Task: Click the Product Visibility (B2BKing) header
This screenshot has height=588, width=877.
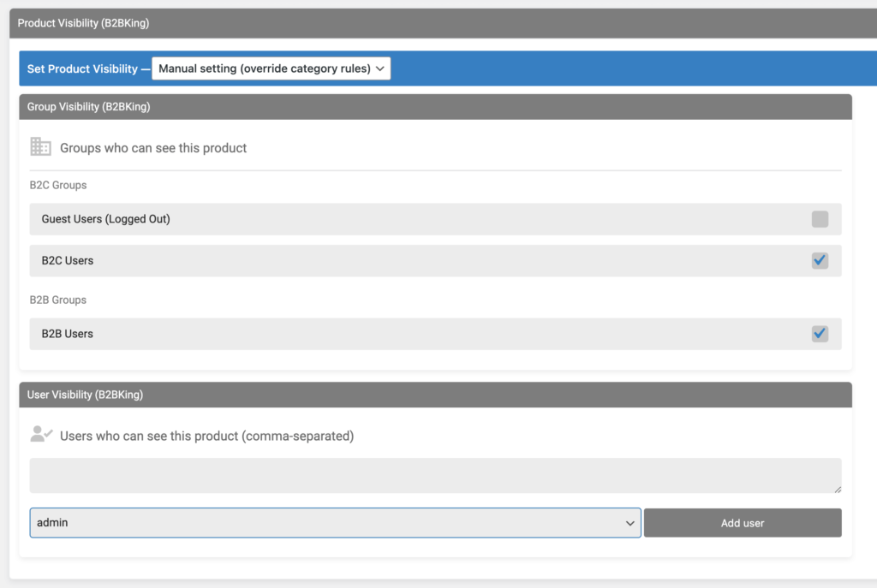Action: (x=83, y=23)
